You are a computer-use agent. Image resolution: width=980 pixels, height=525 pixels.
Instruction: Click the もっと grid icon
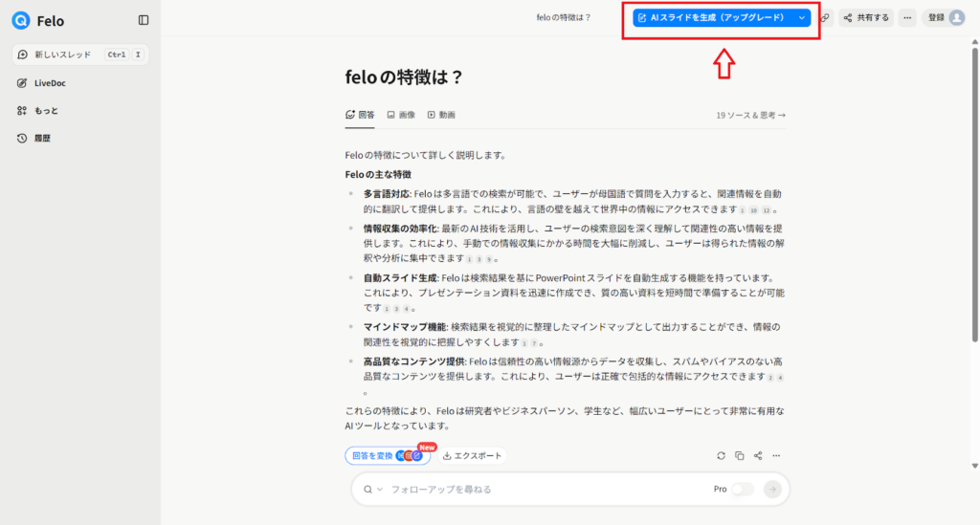(x=22, y=111)
